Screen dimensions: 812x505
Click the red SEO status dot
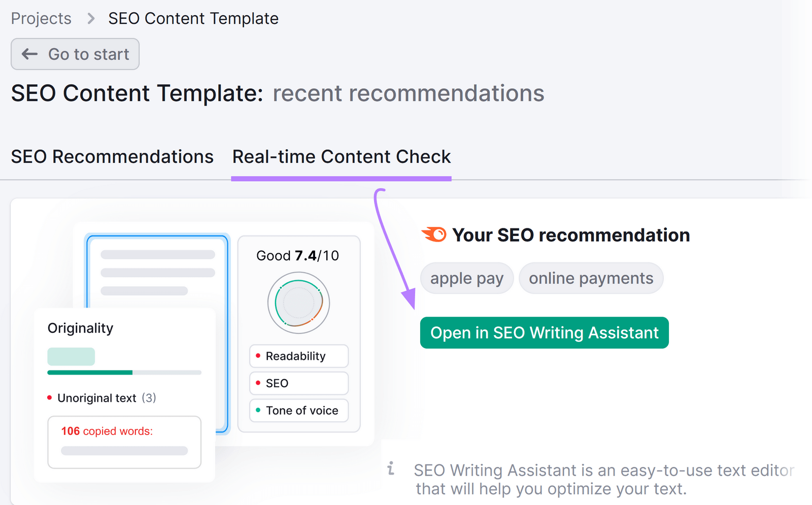point(259,383)
